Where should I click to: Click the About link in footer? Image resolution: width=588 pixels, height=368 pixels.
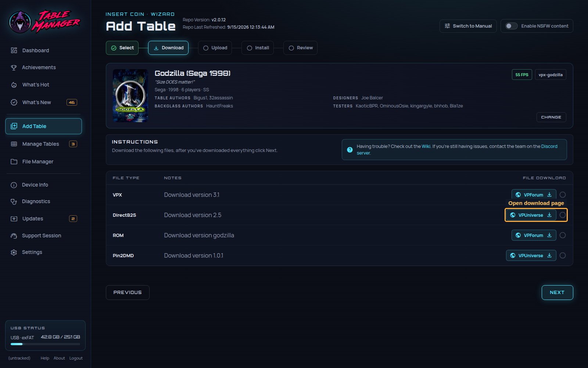(x=59, y=358)
